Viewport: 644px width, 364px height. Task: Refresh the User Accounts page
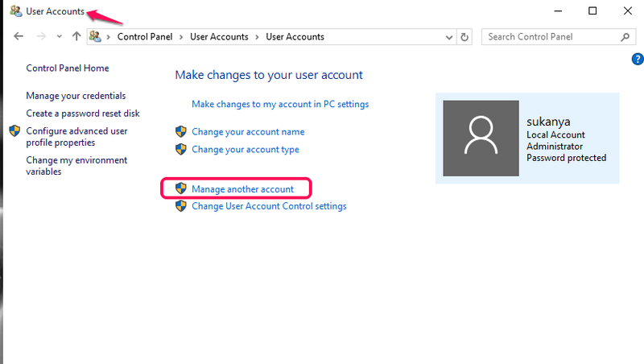[x=464, y=37]
